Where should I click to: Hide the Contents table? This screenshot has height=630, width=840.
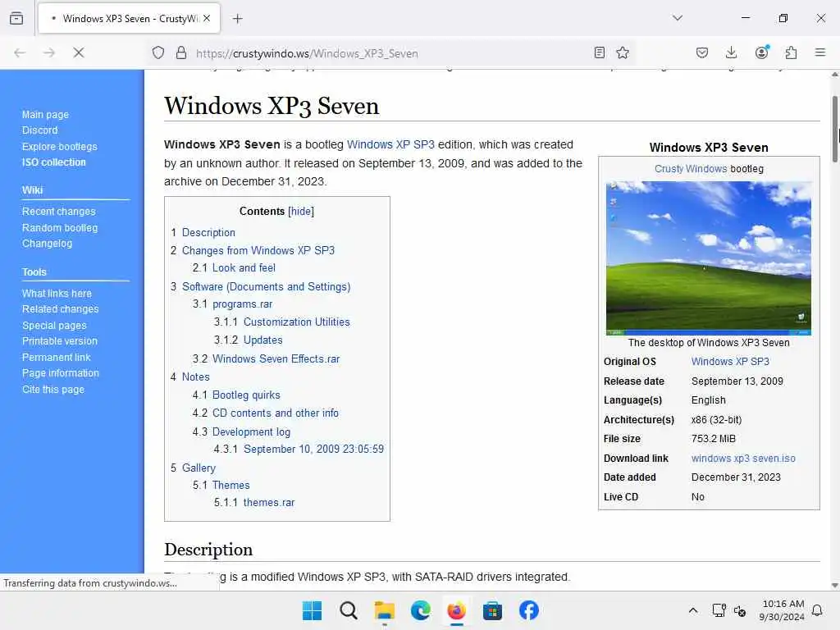click(x=301, y=211)
